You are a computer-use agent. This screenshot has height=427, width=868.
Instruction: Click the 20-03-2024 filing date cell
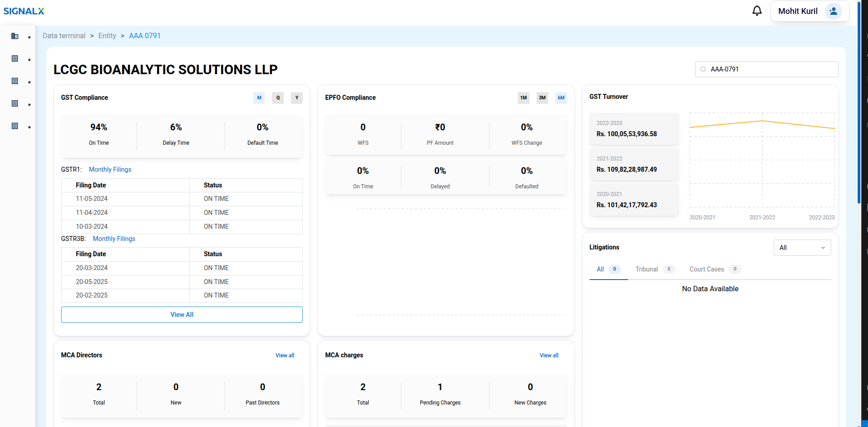[125, 268]
